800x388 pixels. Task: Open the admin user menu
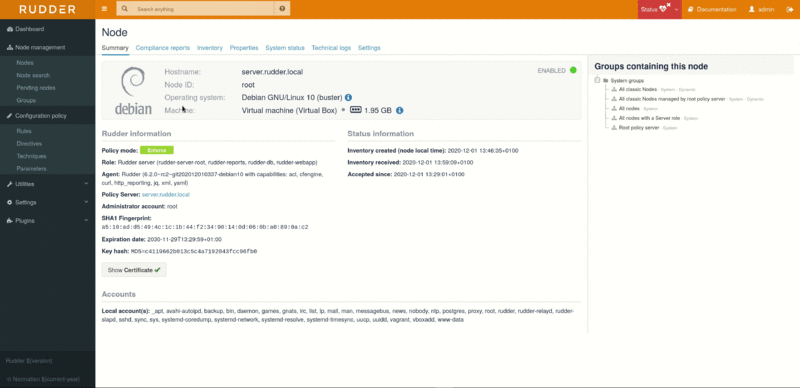coord(761,9)
